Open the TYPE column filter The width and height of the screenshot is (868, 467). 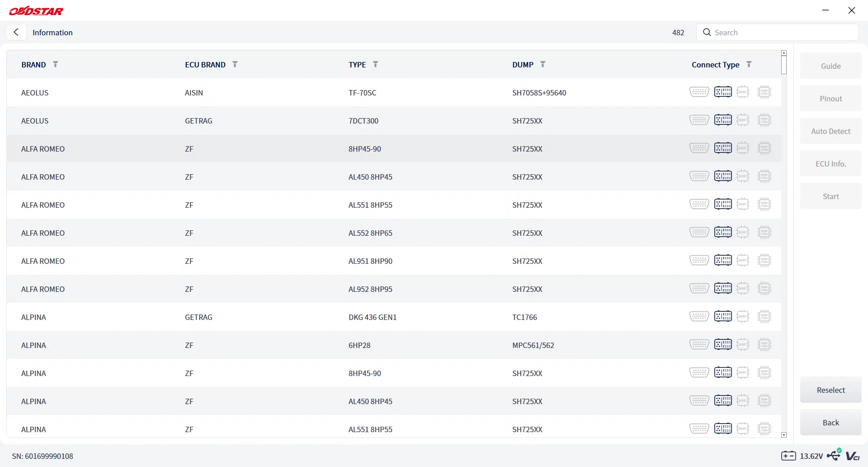point(376,64)
